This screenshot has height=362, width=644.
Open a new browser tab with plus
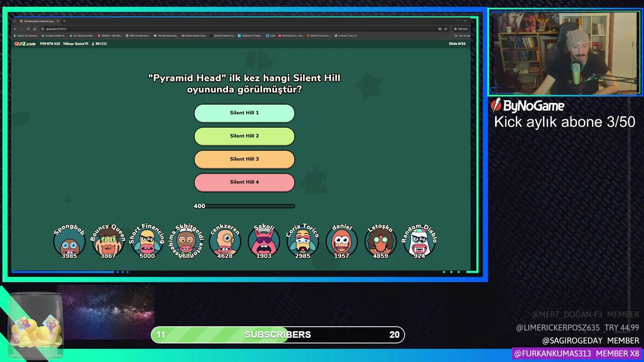click(x=64, y=21)
